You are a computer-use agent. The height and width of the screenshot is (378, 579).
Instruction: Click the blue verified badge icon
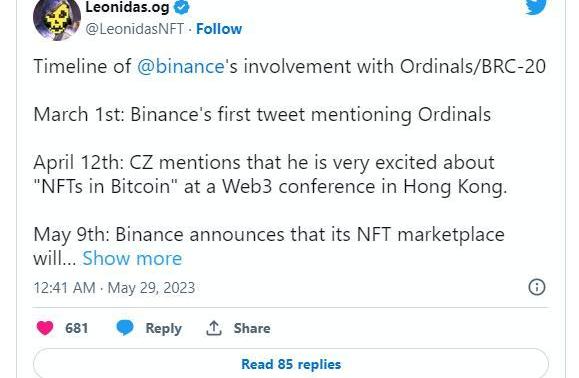181,7
